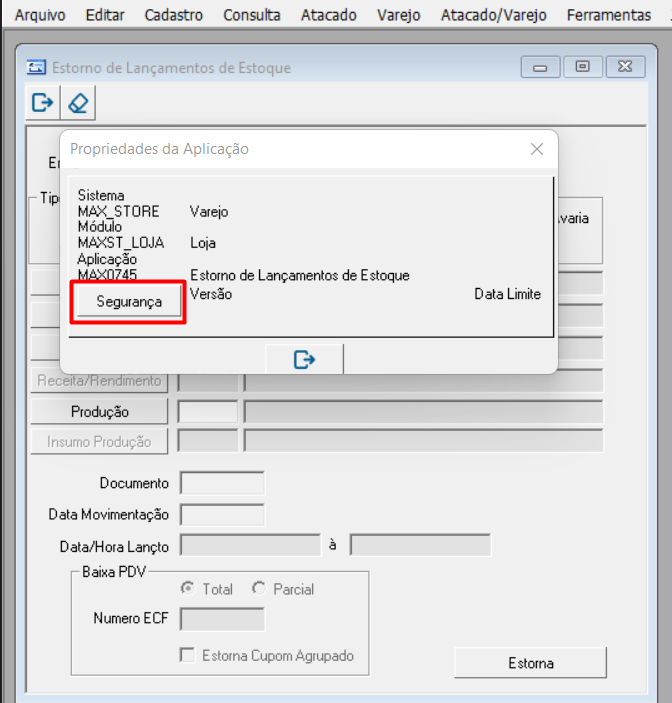Close the Estorno de Lançamentos de Estoque window
This screenshot has height=703, width=672.
click(x=625, y=67)
